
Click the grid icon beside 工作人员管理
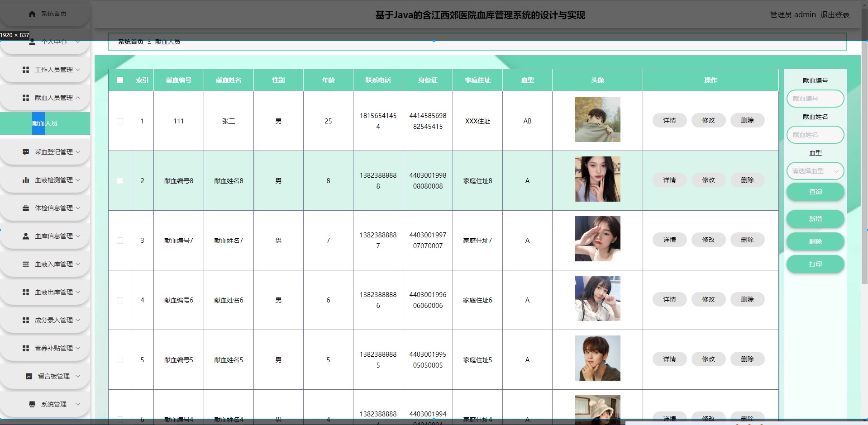[x=26, y=70]
